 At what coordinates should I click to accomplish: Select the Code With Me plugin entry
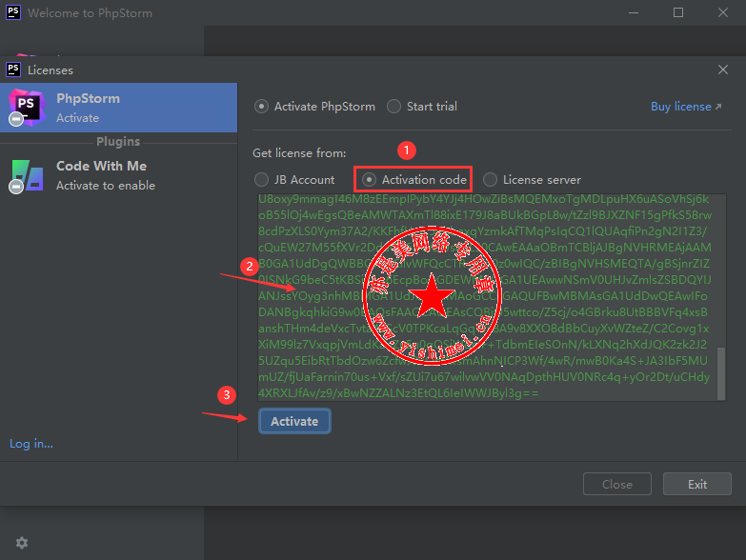118,175
